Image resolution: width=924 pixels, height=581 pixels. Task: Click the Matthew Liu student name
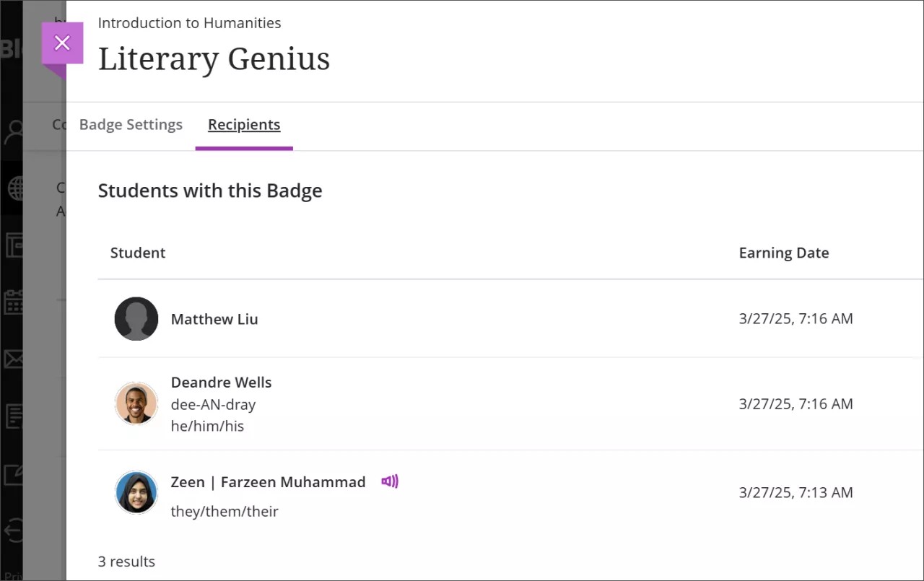[214, 319]
